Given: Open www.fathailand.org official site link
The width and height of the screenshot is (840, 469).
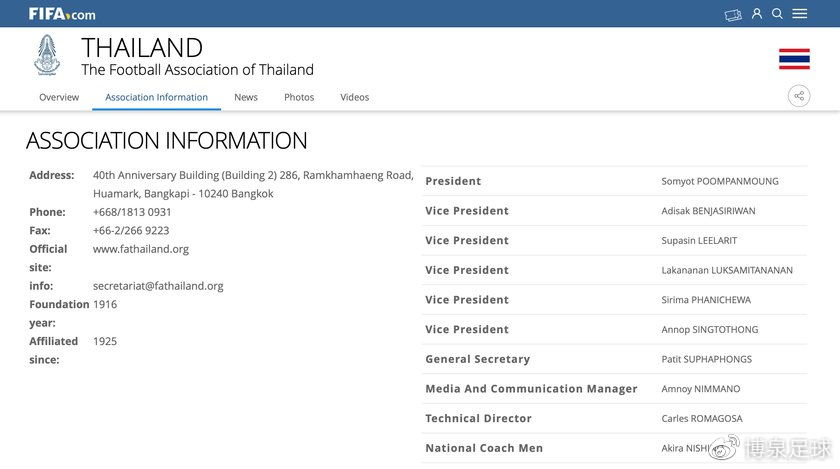Looking at the screenshot, I should [x=141, y=249].
